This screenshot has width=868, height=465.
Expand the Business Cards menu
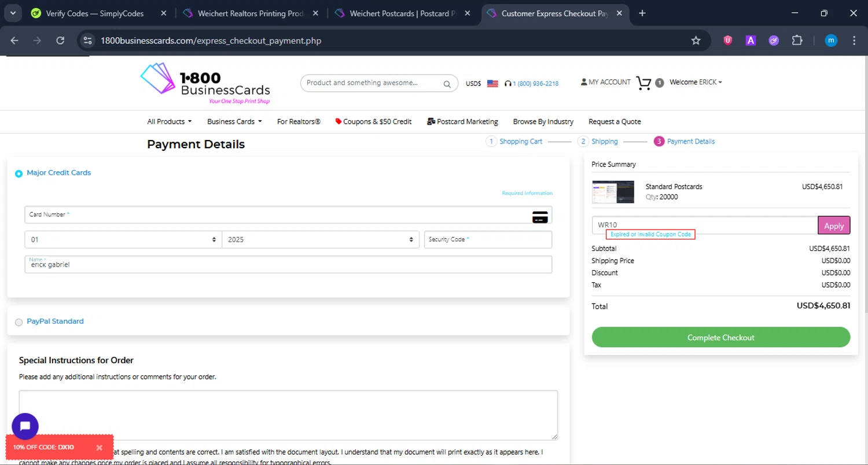click(x=234, y=121)
